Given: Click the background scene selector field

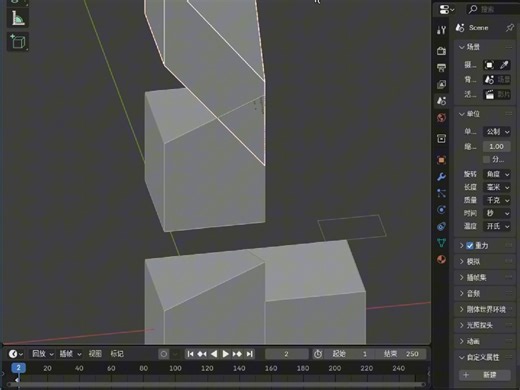Looking at the screenshot, I should (497, 80).
